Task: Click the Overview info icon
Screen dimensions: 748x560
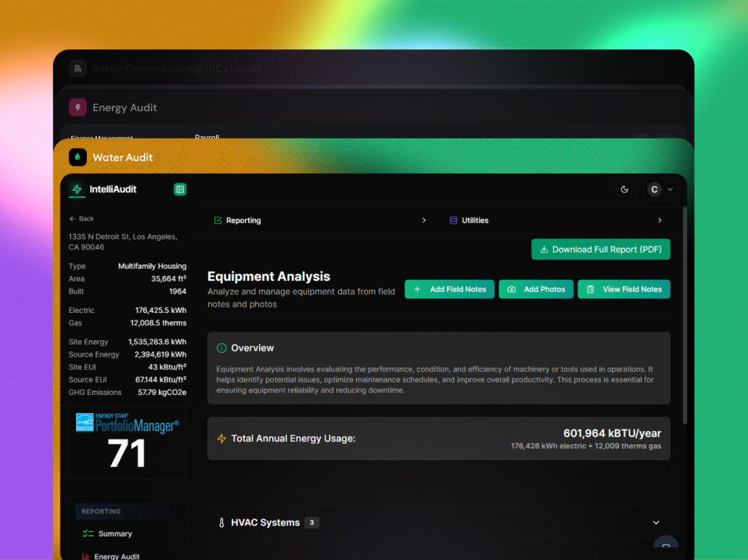Action: [x=221, y=348]
